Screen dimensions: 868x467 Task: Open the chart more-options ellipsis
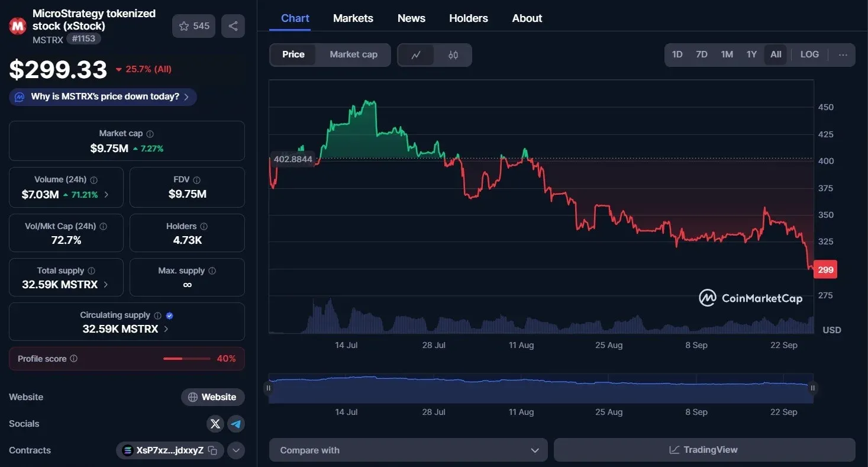(843, 54)
